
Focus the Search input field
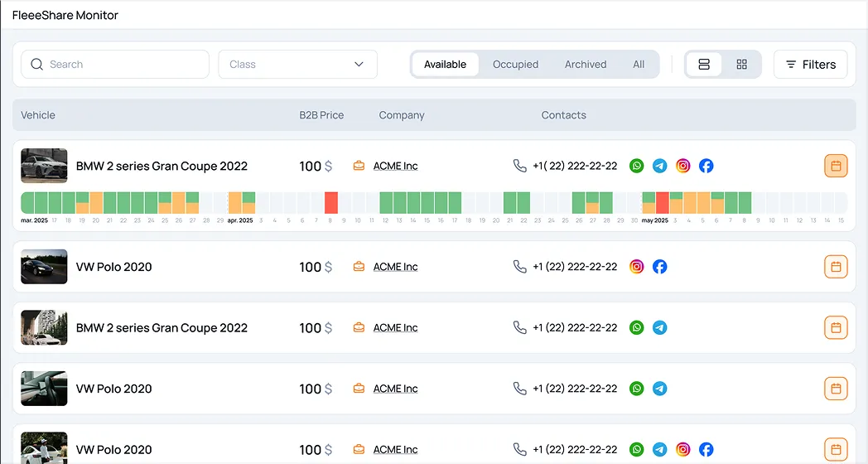115,65
